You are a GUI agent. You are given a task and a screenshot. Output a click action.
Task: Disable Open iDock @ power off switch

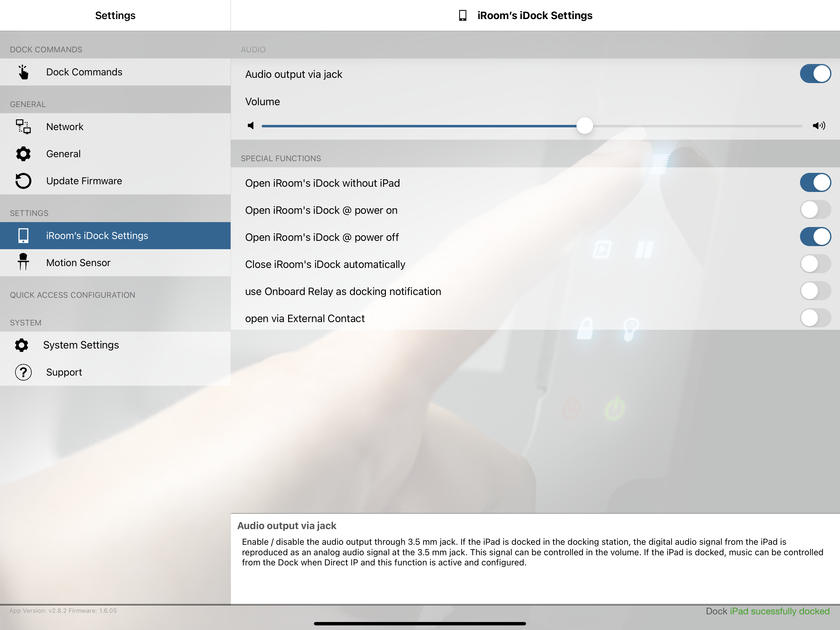[x=815, y=237]
